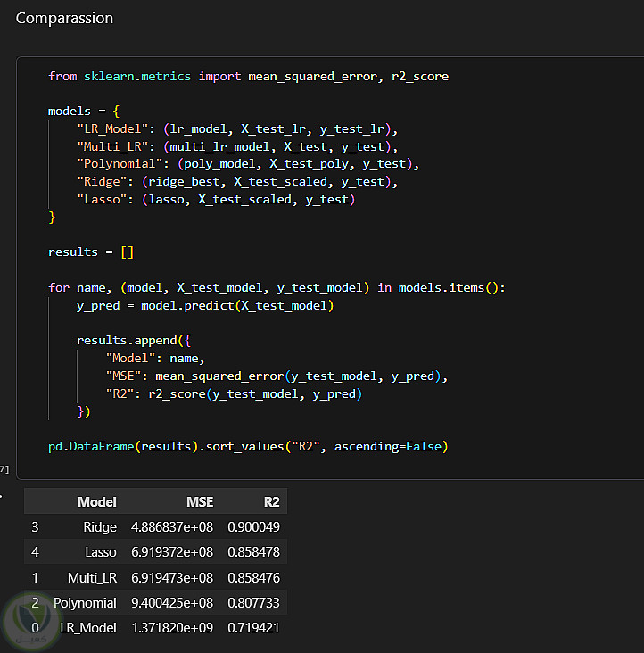Image resolution: width=644 pixels, height=653 pixels.
Task: Click MSE value 1.371820e+09
Action: pos(172,628)
